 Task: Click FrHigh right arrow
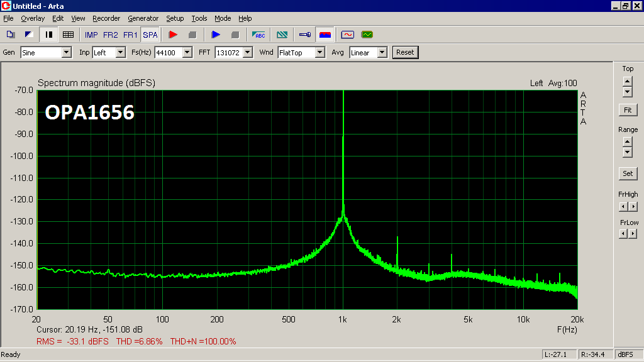click(633, 206)
